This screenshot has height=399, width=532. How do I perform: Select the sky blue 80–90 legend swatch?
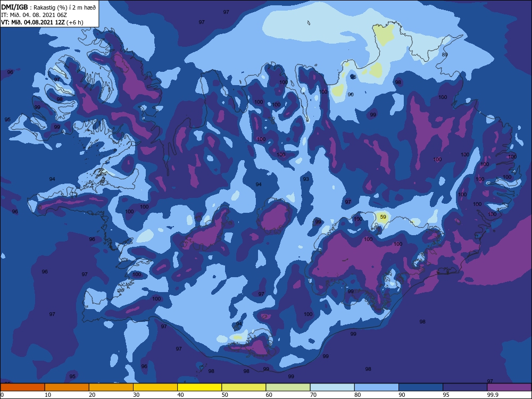click(x=377, y=387)
